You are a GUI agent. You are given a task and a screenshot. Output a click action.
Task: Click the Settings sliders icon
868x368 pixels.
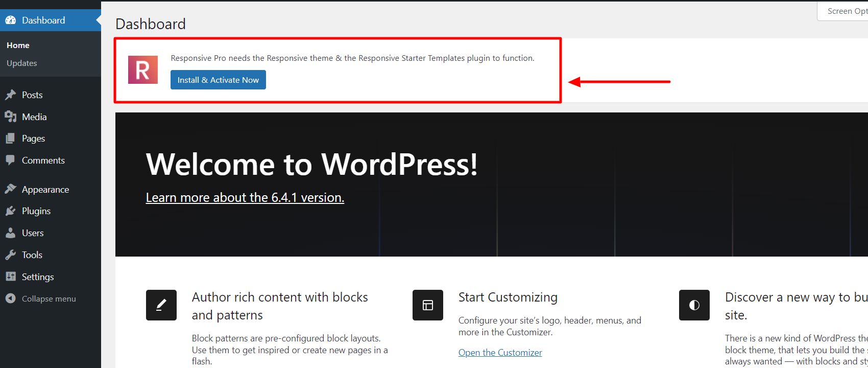(x=11, y=277)
